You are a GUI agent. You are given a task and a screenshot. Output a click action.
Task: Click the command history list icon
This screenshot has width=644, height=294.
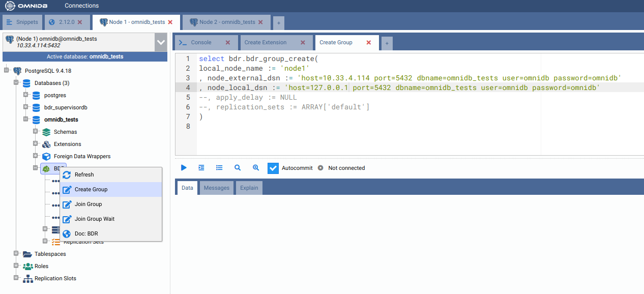[219, 168]
